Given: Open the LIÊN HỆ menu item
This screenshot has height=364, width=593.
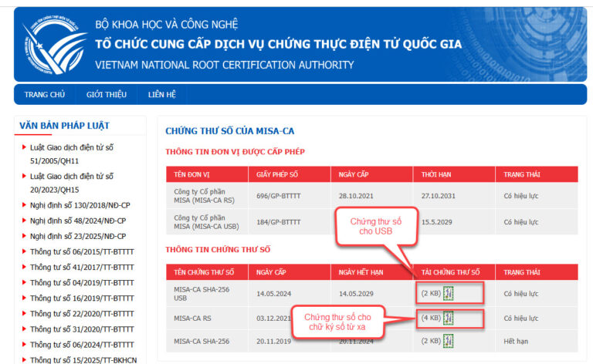Looking at the screenshot, I should pos(162,94).
